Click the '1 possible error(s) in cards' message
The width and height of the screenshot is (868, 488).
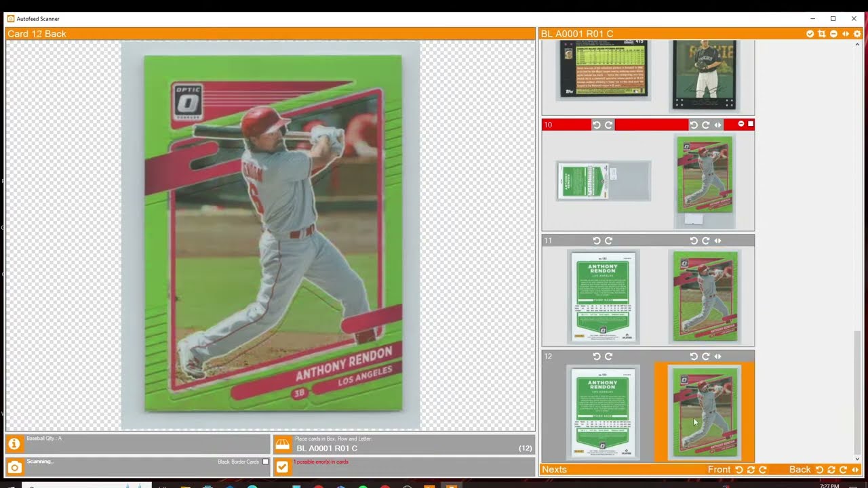[321, 462]
